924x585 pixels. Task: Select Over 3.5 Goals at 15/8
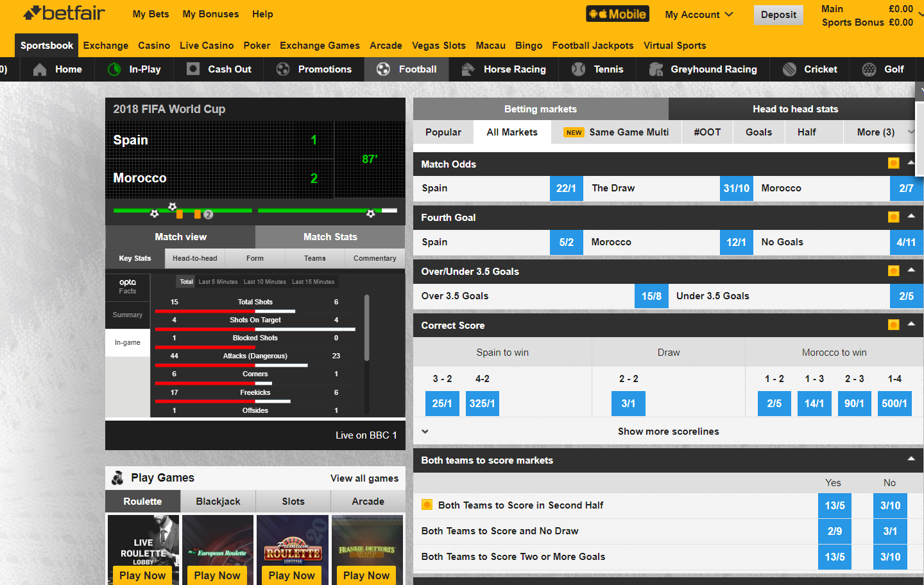pos(651,296)
